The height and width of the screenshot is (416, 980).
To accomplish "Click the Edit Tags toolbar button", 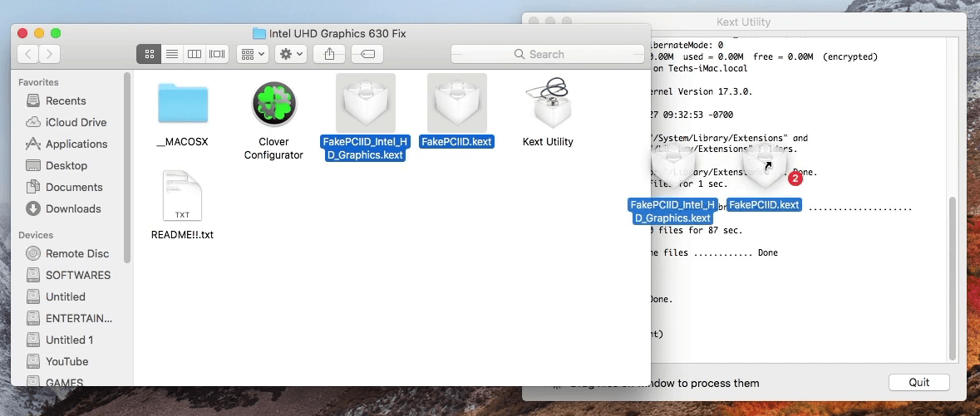I will [x=367, y=54].
